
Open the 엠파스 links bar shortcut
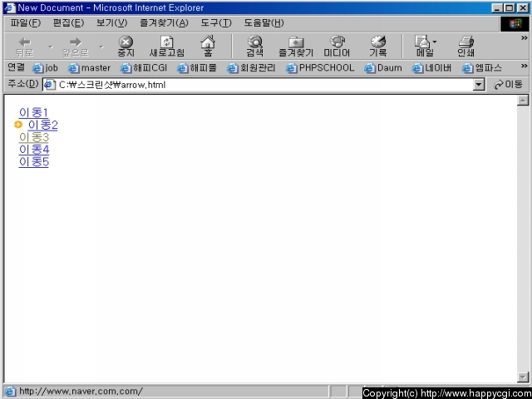coord(482,68)
